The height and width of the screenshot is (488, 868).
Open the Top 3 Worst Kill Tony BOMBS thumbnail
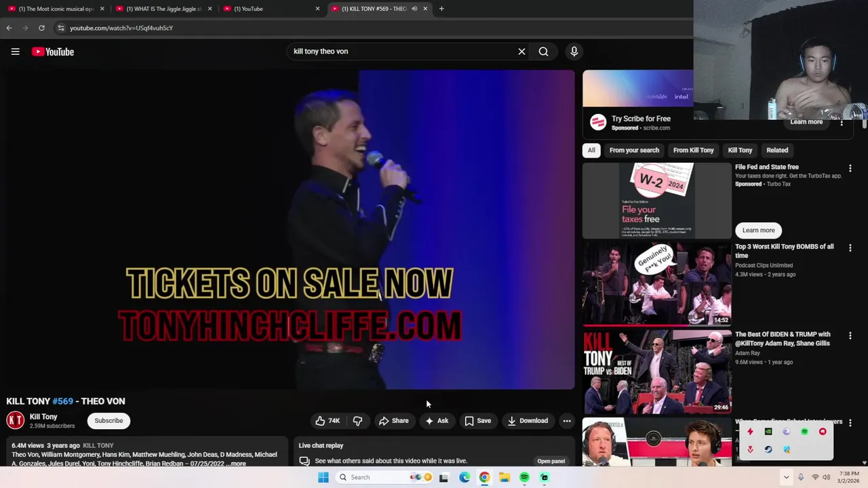click(x=657, y=285)
